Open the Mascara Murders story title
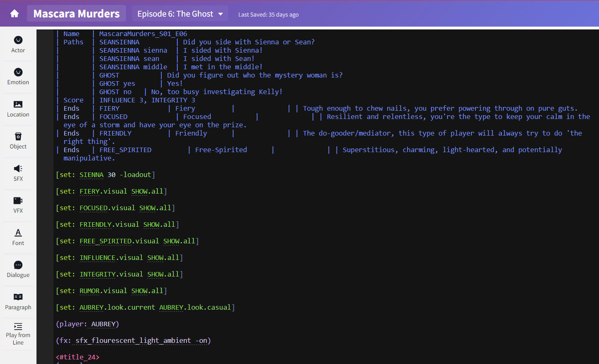Screen dimensions: 599x364 [x=77, y=14]
